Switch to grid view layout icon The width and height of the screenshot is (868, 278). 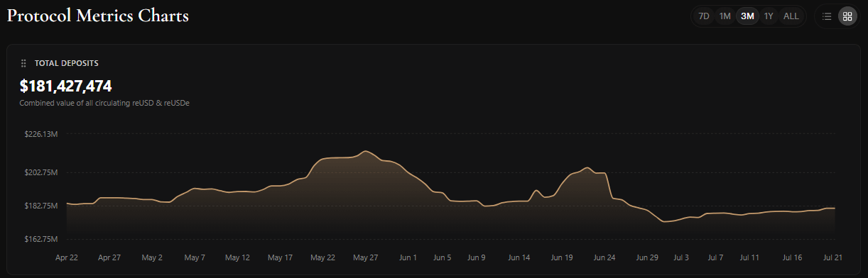[847, 16]
